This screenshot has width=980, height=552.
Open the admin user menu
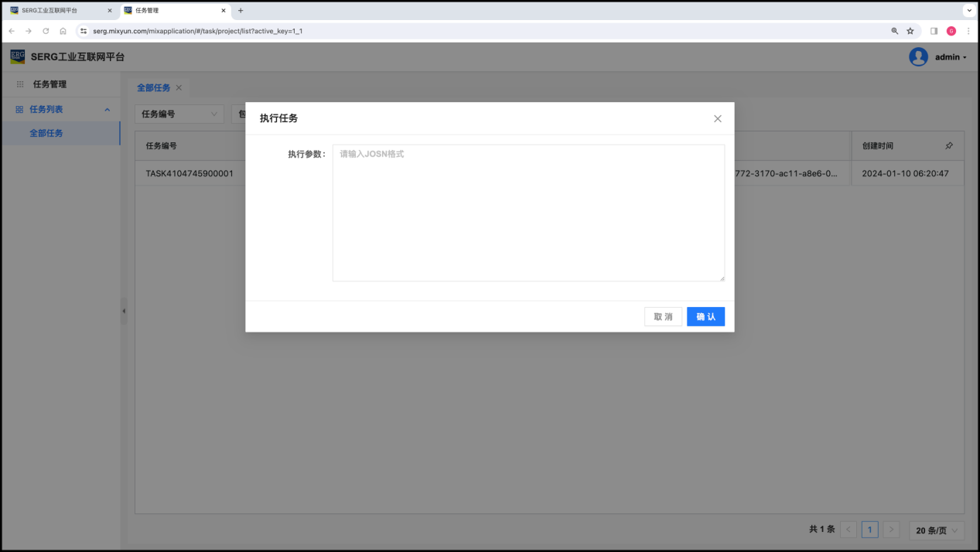(x=951, y=57)
